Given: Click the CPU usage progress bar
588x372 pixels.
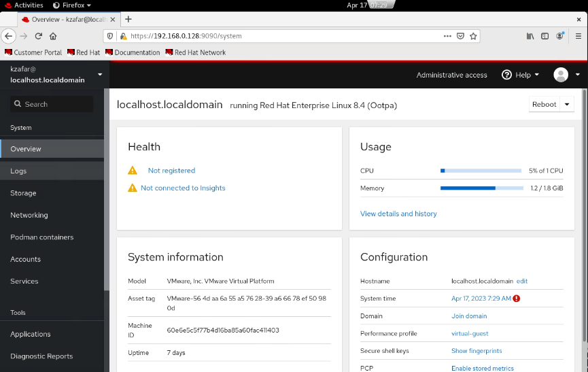Looking at the screenshot, I should coord(481,171).
